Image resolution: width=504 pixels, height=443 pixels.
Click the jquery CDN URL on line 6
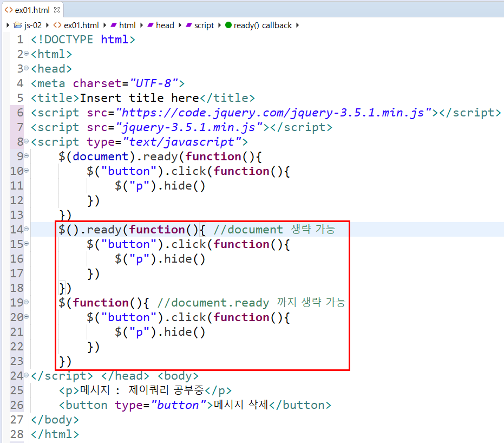click(x=273, y=113)
